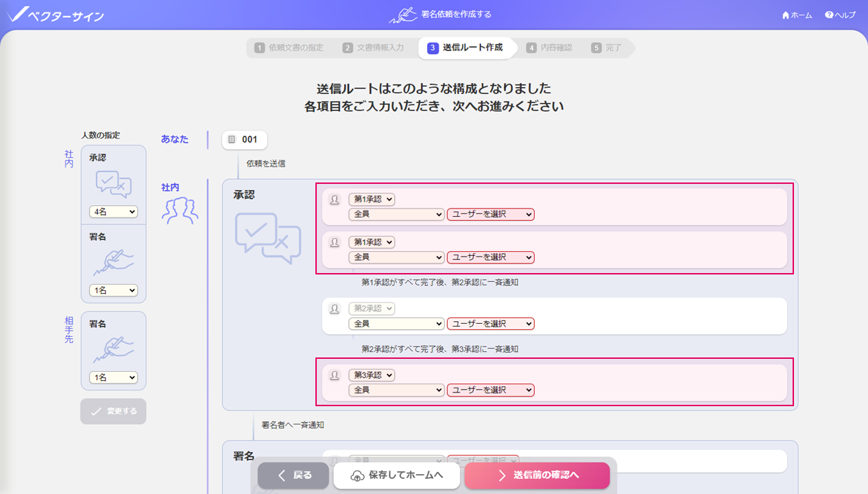
Task: Click the user icon in 第3承認 row
Action: coord(335,375)
